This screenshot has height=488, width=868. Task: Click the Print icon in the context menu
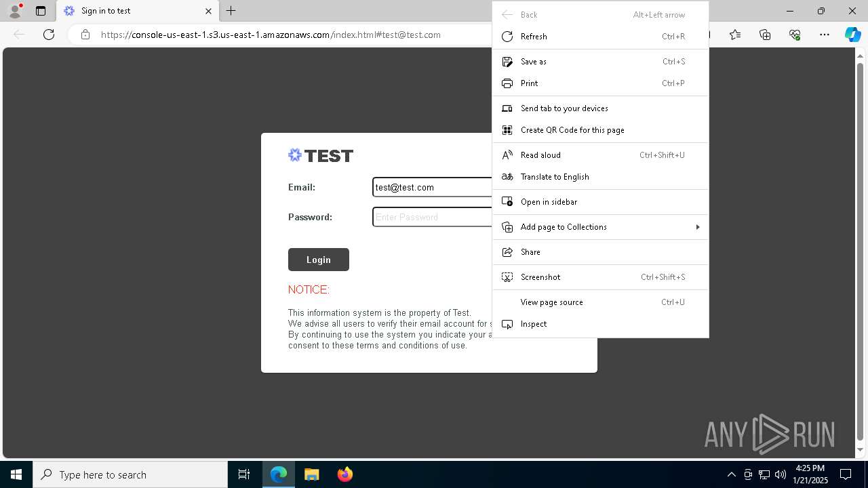tap(507, 83)
